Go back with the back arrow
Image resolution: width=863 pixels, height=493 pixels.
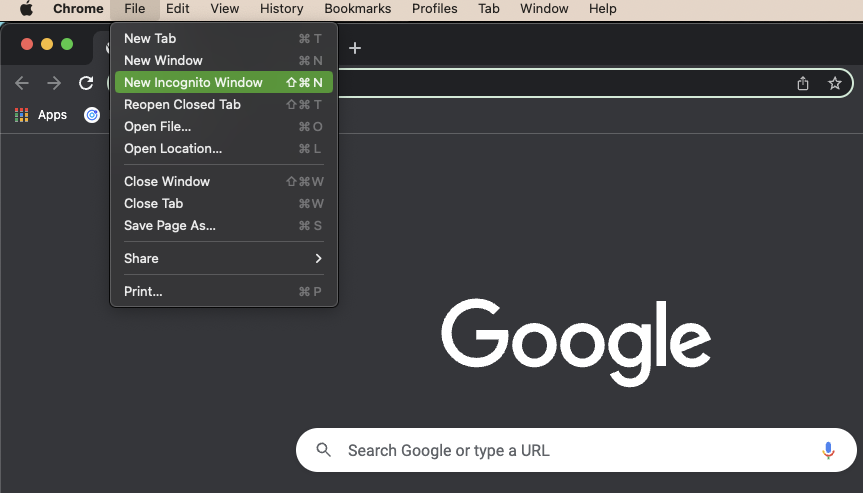click(22, 83)
